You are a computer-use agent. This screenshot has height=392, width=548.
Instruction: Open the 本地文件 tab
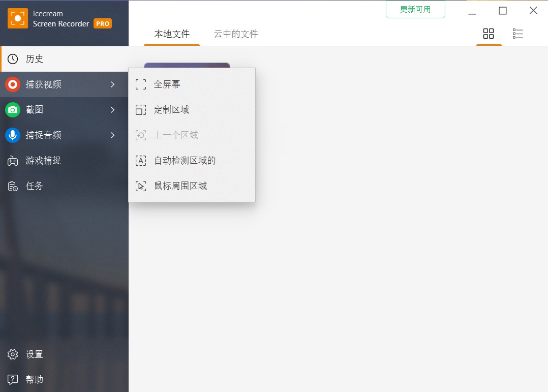(x=172, y=34)
